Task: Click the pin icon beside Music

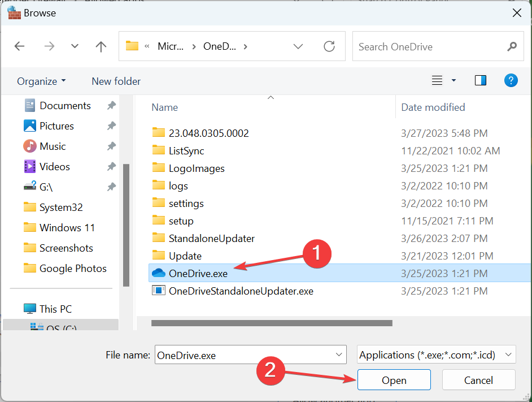Action: click(112, 146)
